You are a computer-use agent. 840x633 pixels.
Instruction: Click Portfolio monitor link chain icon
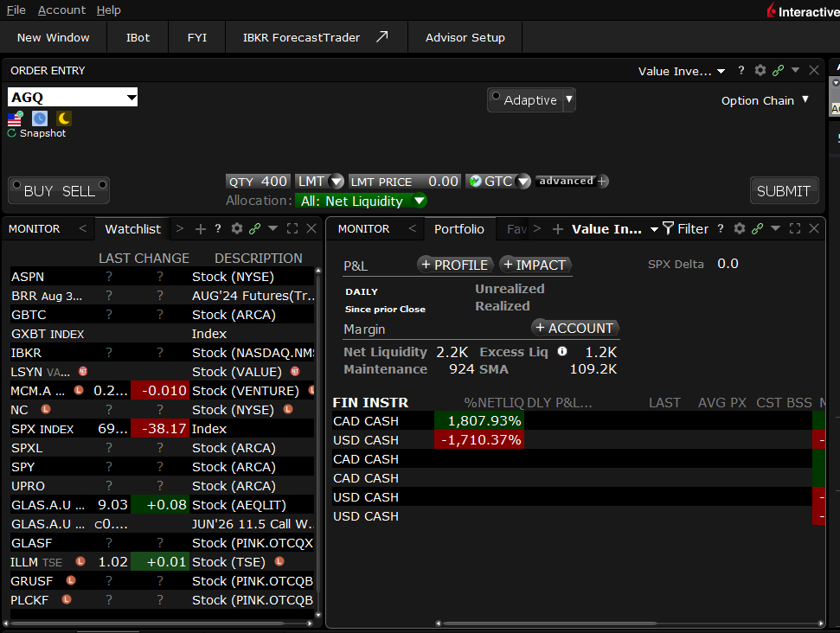point(758,228)
